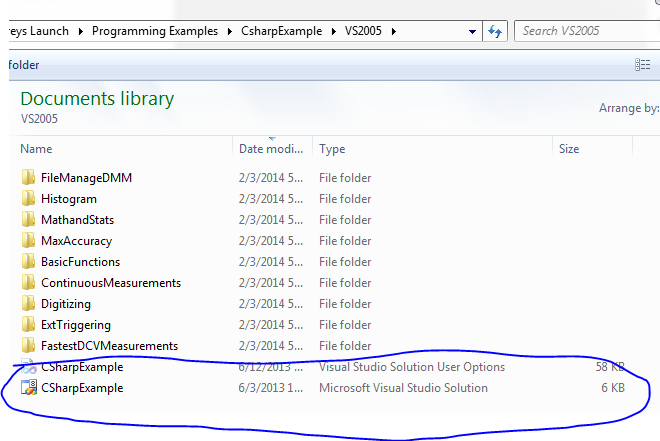Refresh the VS2005 folder view
This screenshot has height=441, width=660.
pos(495,31)
